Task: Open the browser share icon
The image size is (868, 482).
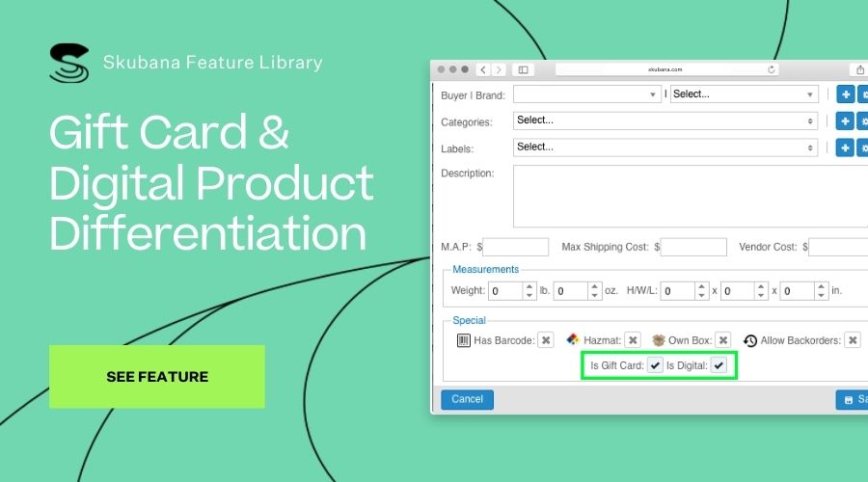Action: (x=859, y=69)
